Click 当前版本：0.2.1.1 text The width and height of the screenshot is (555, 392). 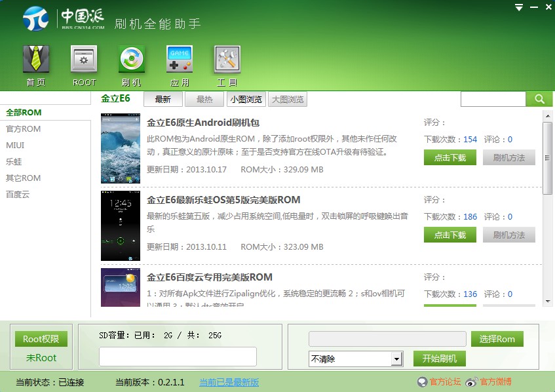(x=149, y=382)
